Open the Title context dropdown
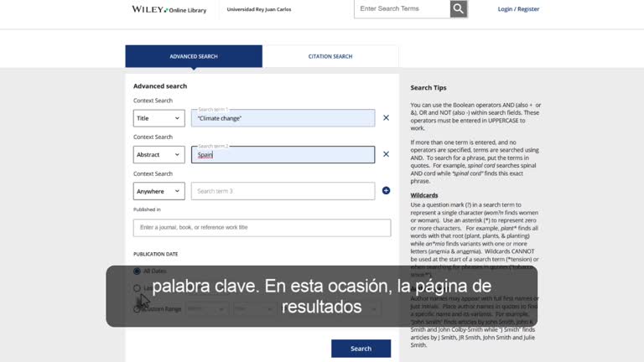Image resolution: width=644 pixels, height=362 pixels. click(159, 118)
